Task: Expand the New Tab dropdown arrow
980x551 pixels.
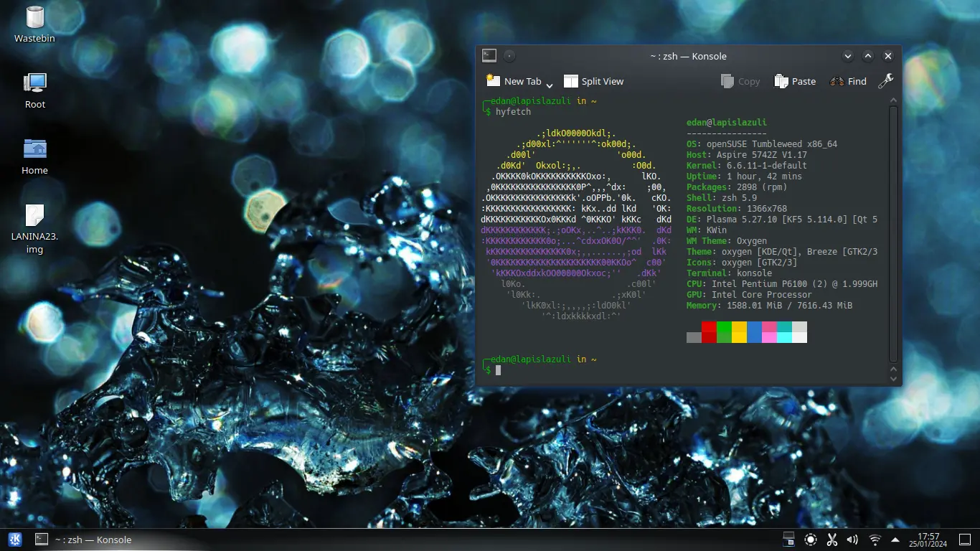Action: tap(549, 85)
